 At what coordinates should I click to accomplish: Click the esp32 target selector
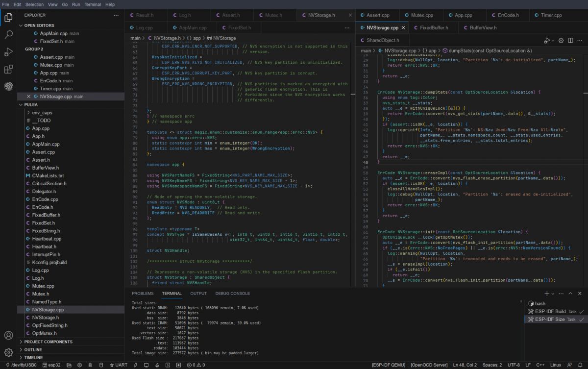[52, 365]
